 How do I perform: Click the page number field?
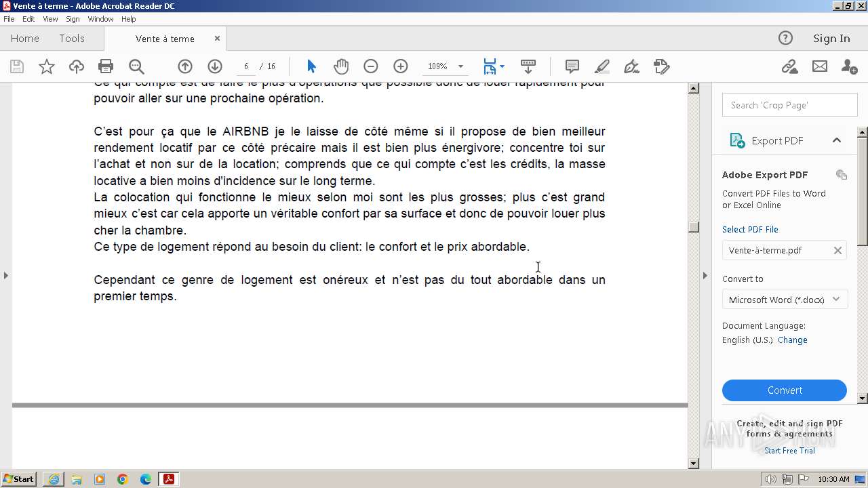pos(246,66)
